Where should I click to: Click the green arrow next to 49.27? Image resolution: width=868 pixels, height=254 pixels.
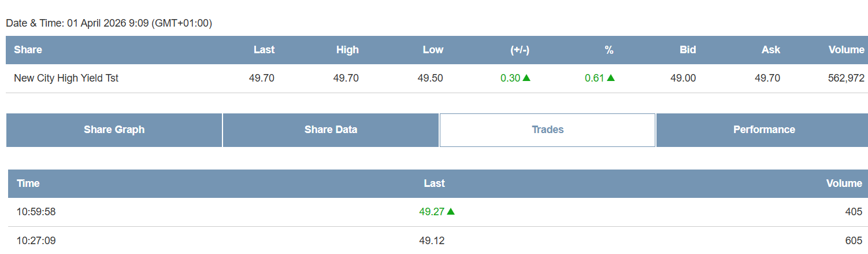click(451, 212)
